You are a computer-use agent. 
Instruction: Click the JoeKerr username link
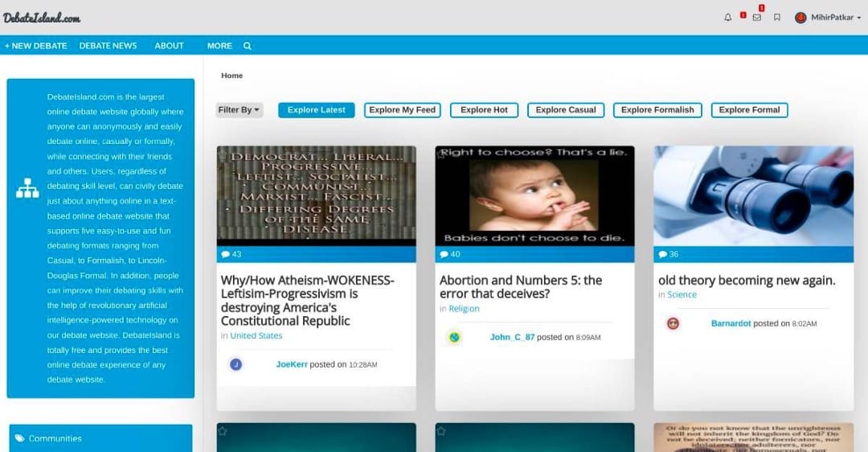click(x=292, y=364)
